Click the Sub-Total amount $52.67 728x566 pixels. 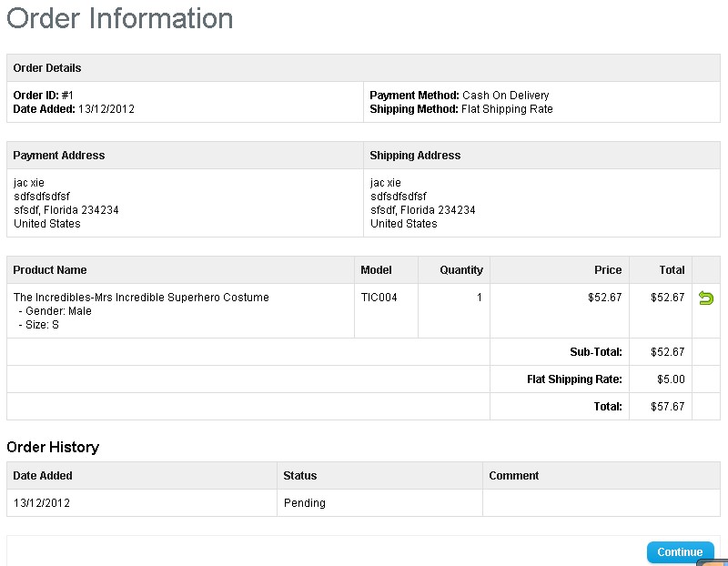pos(668,352)
